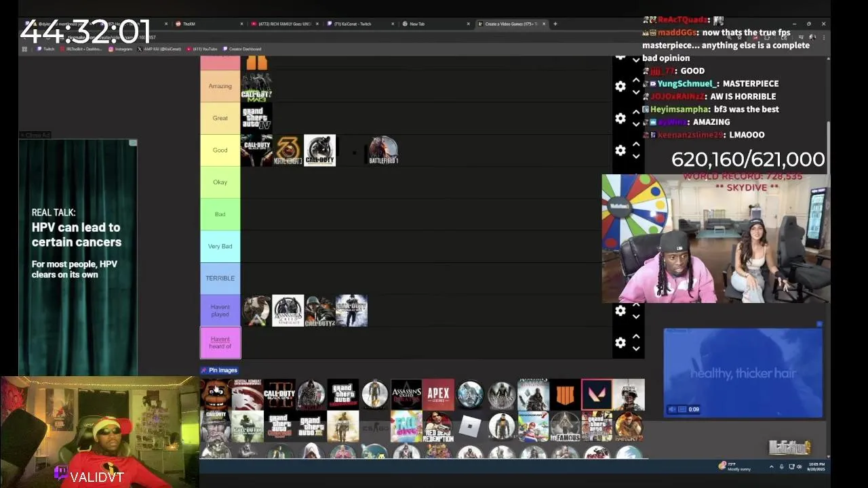The image size is (868, 488).
Task: Open settings gear for the Great tier
Action: [620, 119]
